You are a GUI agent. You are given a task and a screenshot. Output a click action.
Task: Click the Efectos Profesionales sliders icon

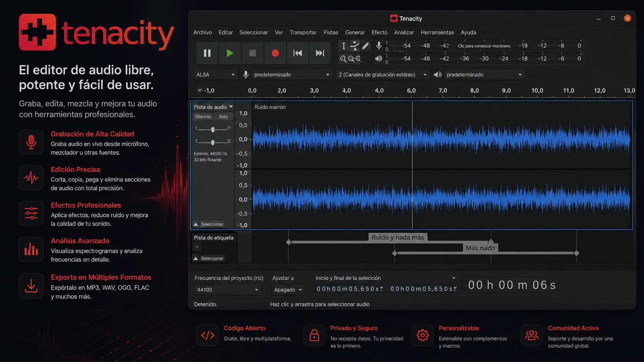pos(31,214)
